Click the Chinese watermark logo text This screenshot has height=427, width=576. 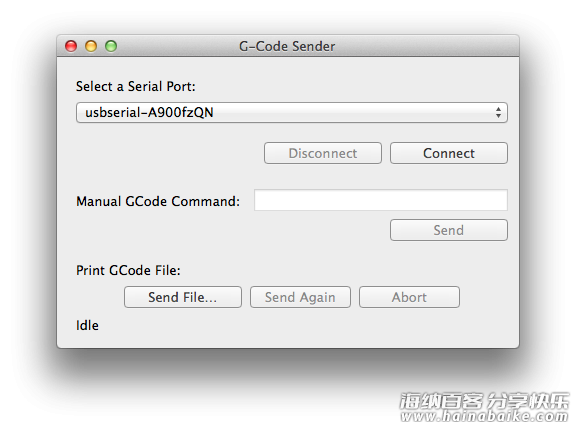[484, 401]
